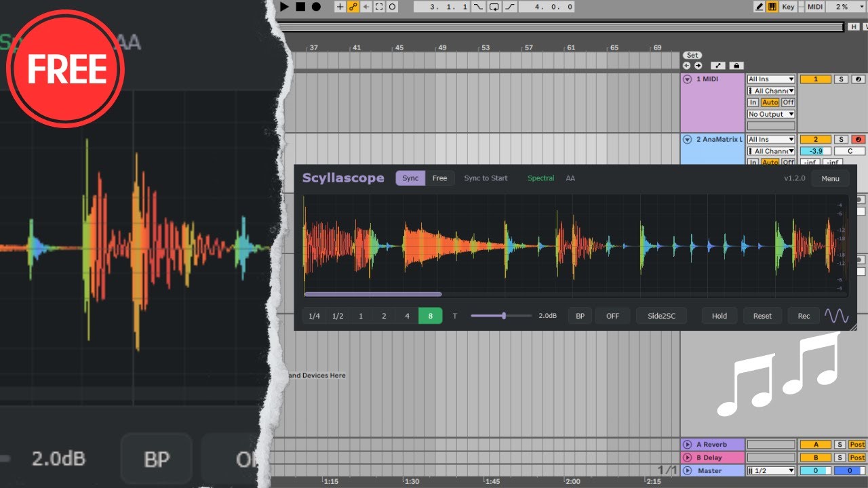This screenshot has width=868, height=488.
Task: Select the 1/2 time division
Action: point(337,316)
